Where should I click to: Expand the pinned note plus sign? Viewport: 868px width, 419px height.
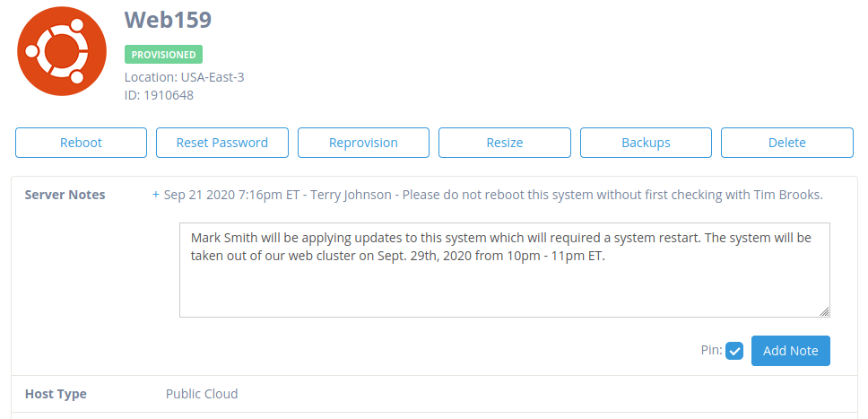coord(155,195)
